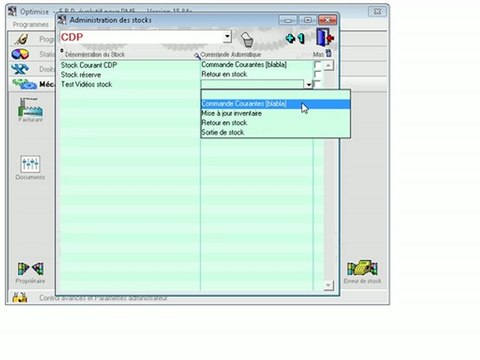Choose Retour en stock in the dropdown list

(x=275, y=123)
